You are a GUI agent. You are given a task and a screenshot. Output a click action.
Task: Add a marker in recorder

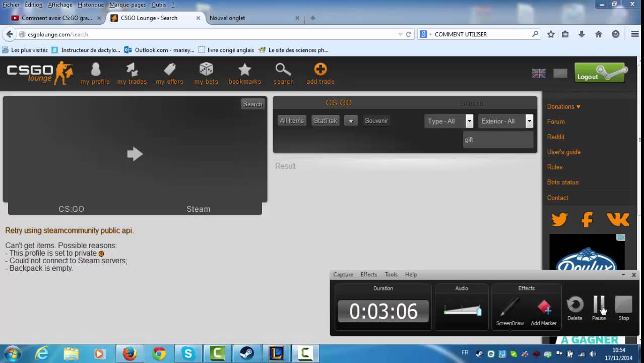tap(544, 311)
